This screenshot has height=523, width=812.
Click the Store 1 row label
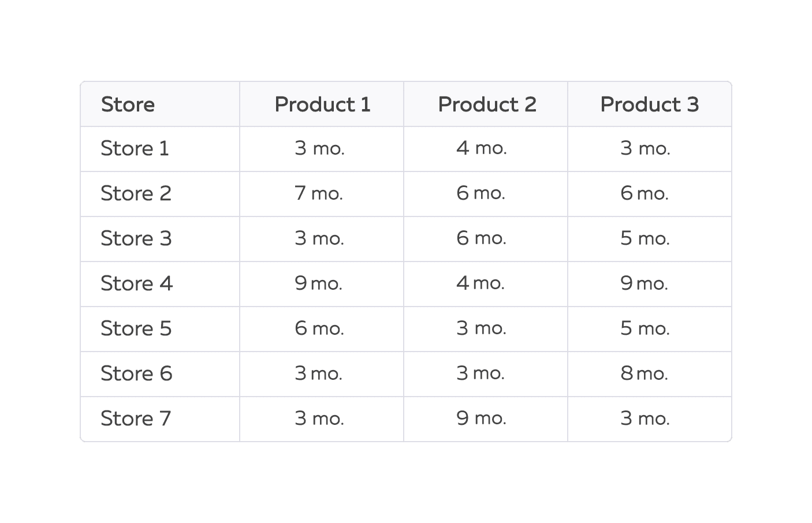click(x=135, y=149)
